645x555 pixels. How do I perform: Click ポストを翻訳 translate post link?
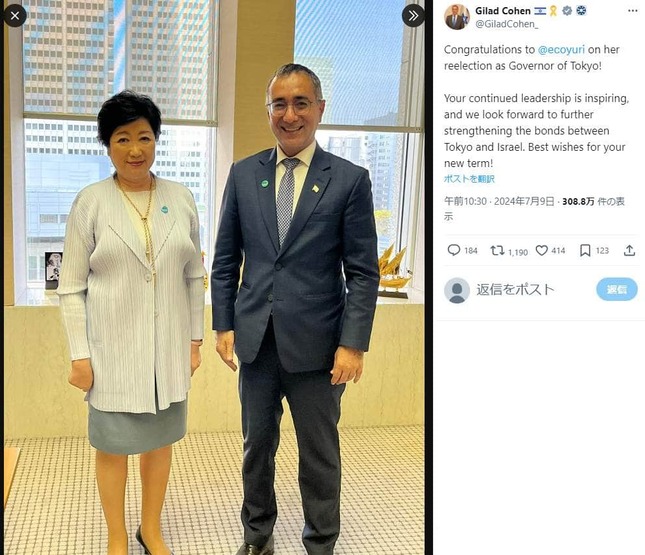(x=469, y=179)
